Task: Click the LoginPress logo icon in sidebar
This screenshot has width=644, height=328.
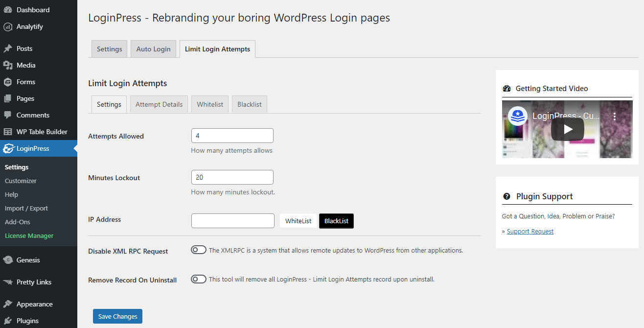Action: pos(8,148)
